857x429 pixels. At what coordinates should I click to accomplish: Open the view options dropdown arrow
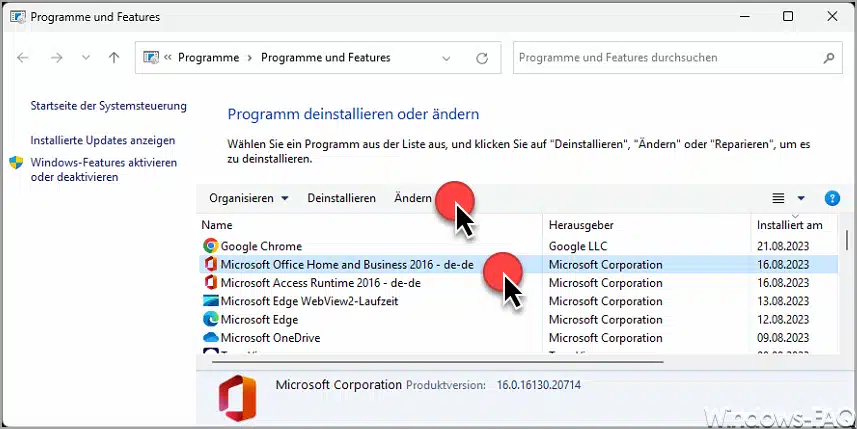click(801, 198)
